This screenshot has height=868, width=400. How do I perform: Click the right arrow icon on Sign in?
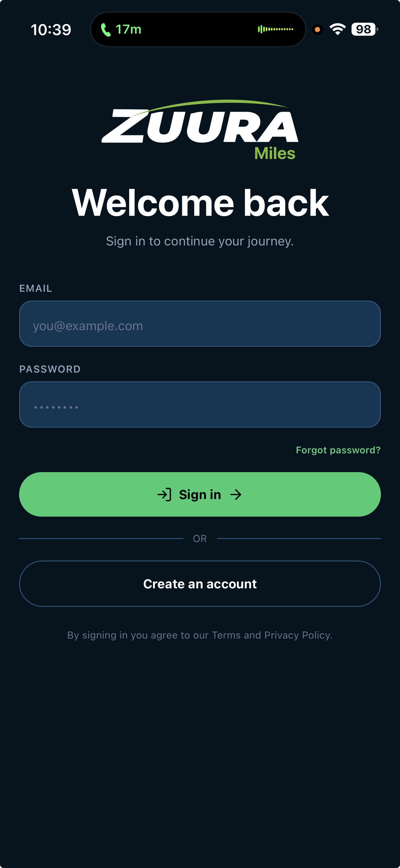pyautogui.click(x=236, y=495)
